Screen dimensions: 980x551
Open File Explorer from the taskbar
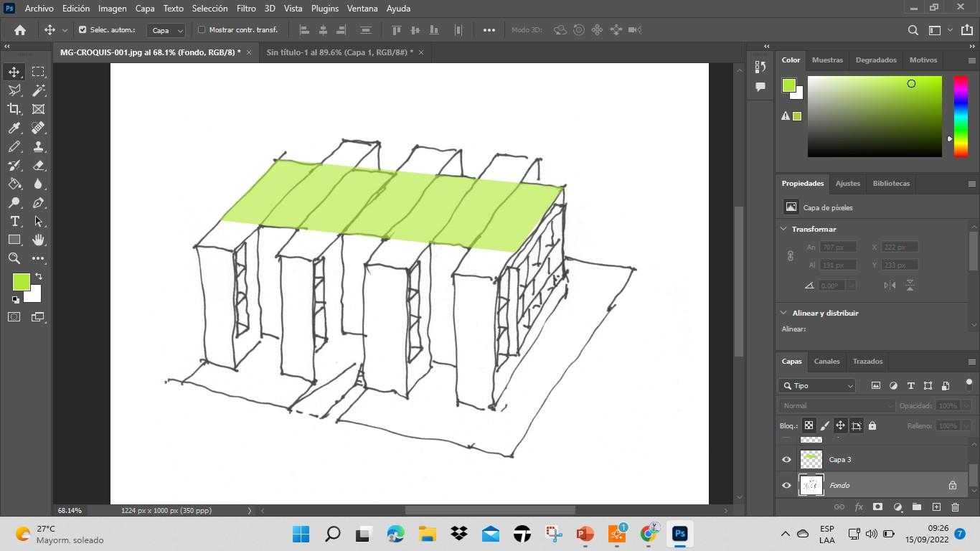428,534
